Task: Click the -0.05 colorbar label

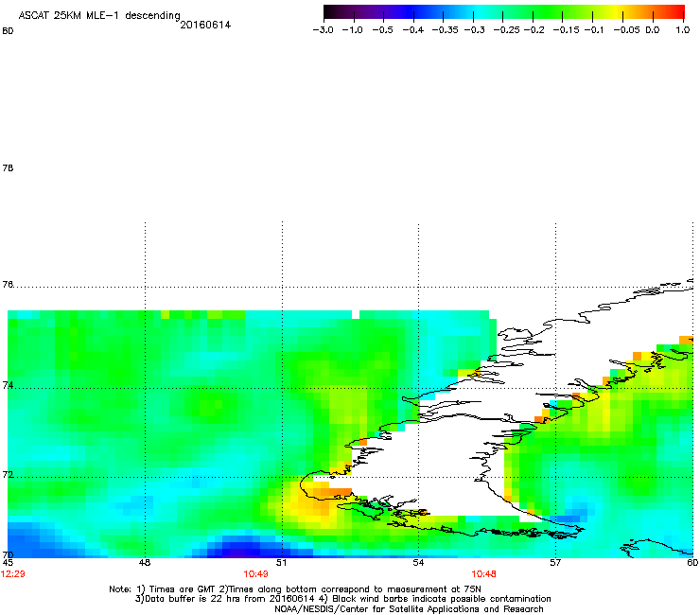Action: [x=626, y=30]
